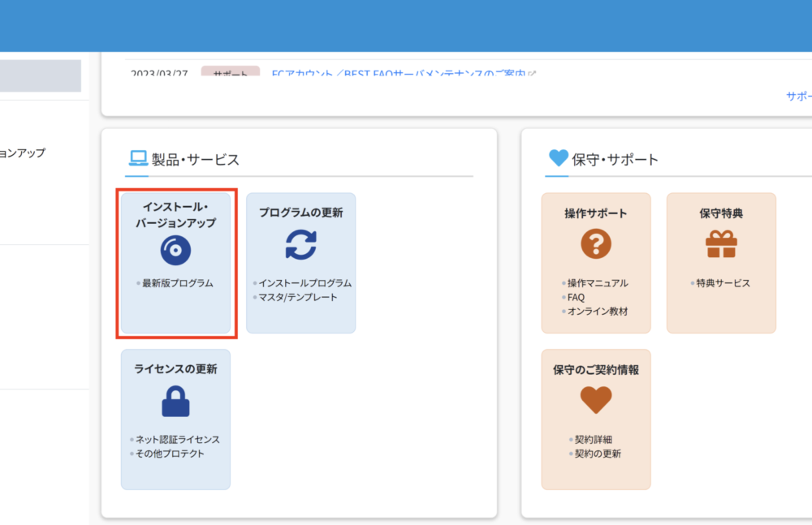Screen dimensions: 812x525
Task: Open the 操作サポート card title
Action: pyautogui.click(x=596, y=213)
